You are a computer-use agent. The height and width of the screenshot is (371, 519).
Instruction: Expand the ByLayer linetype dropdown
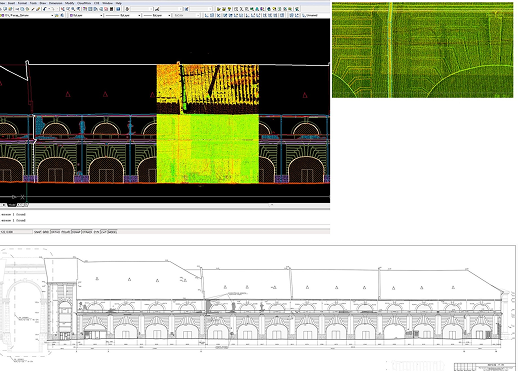[x=123, y=15]
